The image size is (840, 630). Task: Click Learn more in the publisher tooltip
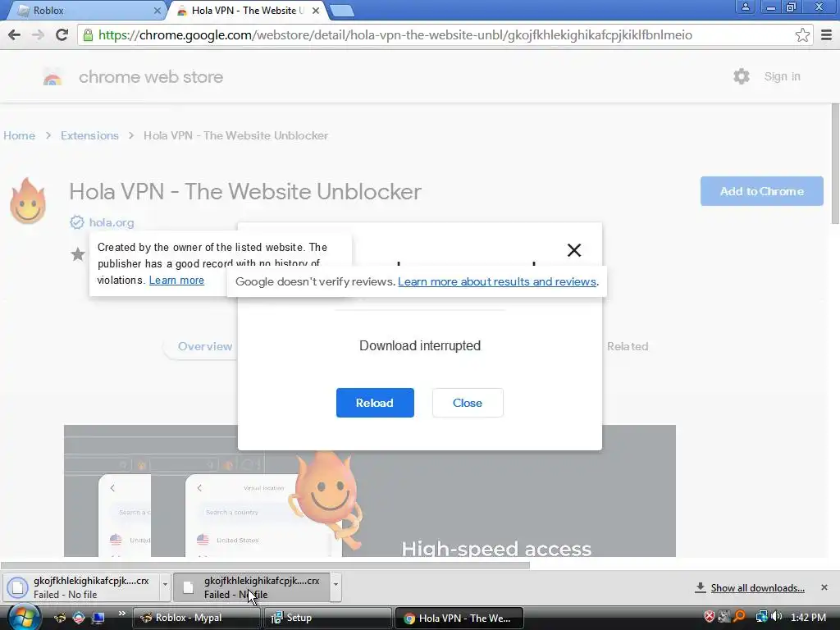176,281
